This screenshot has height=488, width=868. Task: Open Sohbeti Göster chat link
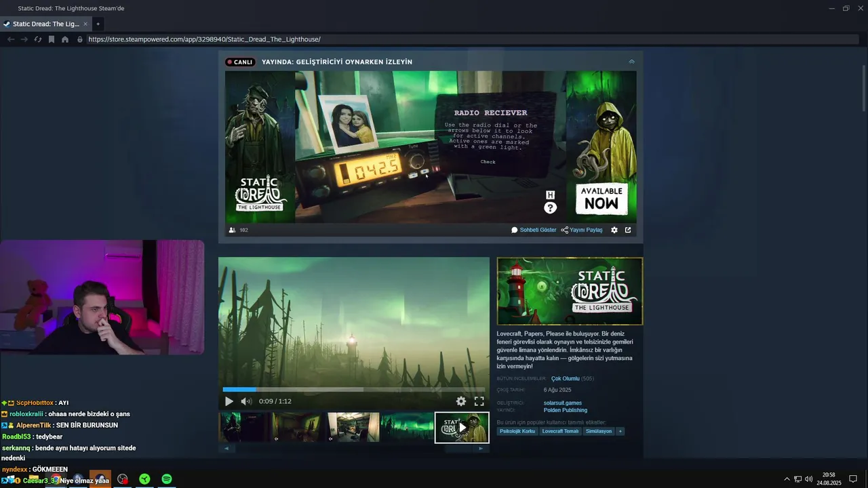pyautogui.click(x=534, y=230)
